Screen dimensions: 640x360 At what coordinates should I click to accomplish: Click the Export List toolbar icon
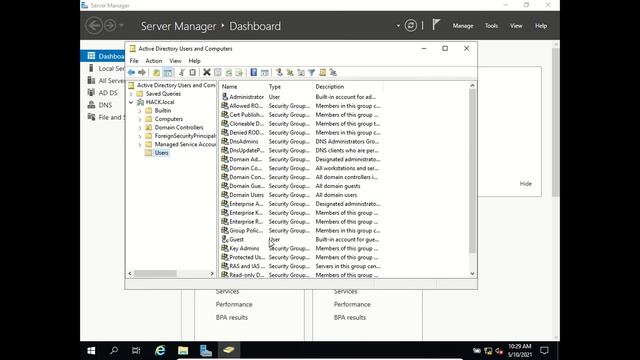point(239,73)
